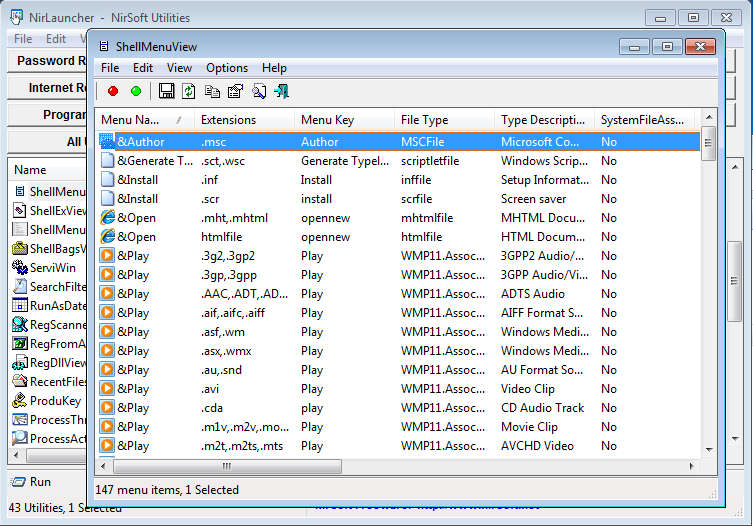Viewport: 753px width, 526px height.
Task: Click the copy selected items icon
Action: (x=212, y=92)
